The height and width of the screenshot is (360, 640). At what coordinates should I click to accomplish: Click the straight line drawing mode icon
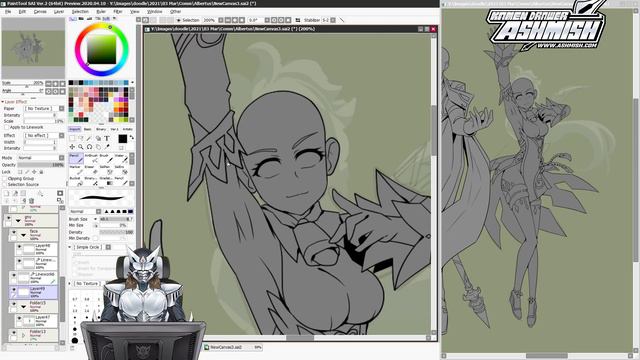point(342,20)
